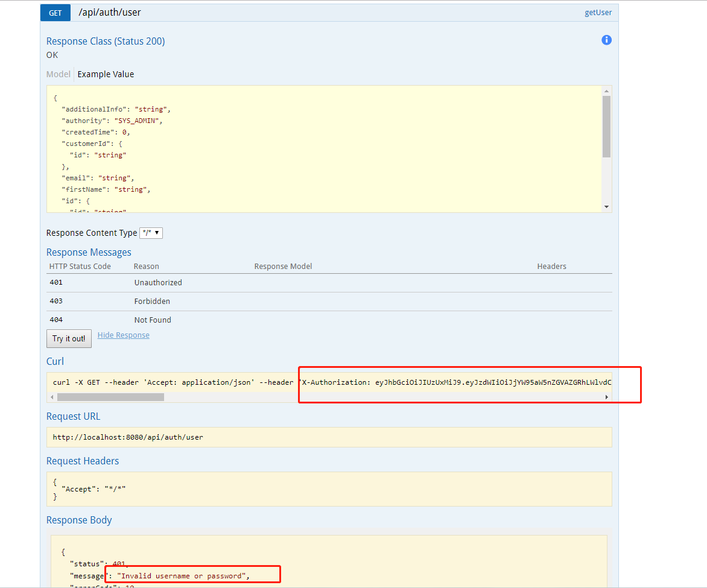Image resolution: width=707 pixels, height=588 pixels.
Task: Click the Try it out! button
Action: [68, 338]
